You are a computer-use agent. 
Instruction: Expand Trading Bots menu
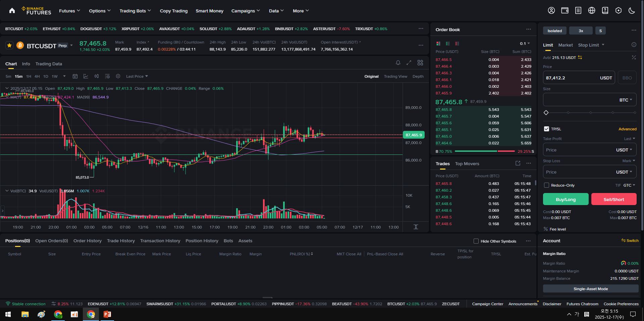135,11
